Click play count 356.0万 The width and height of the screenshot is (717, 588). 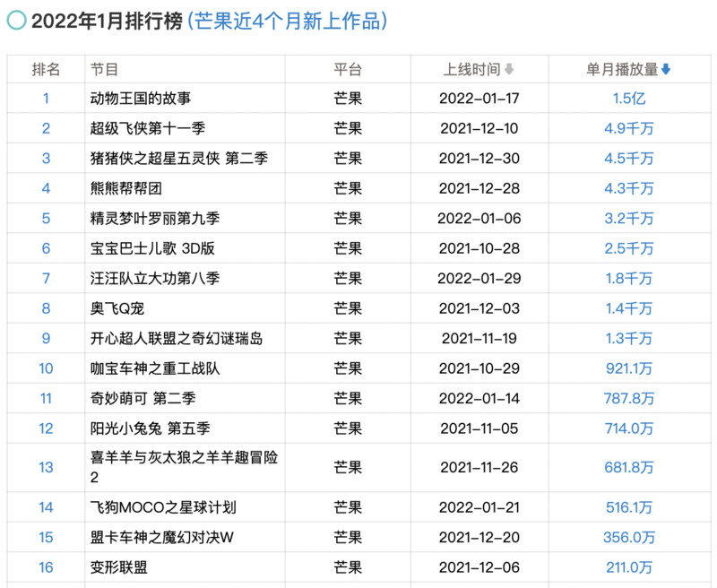629,537
